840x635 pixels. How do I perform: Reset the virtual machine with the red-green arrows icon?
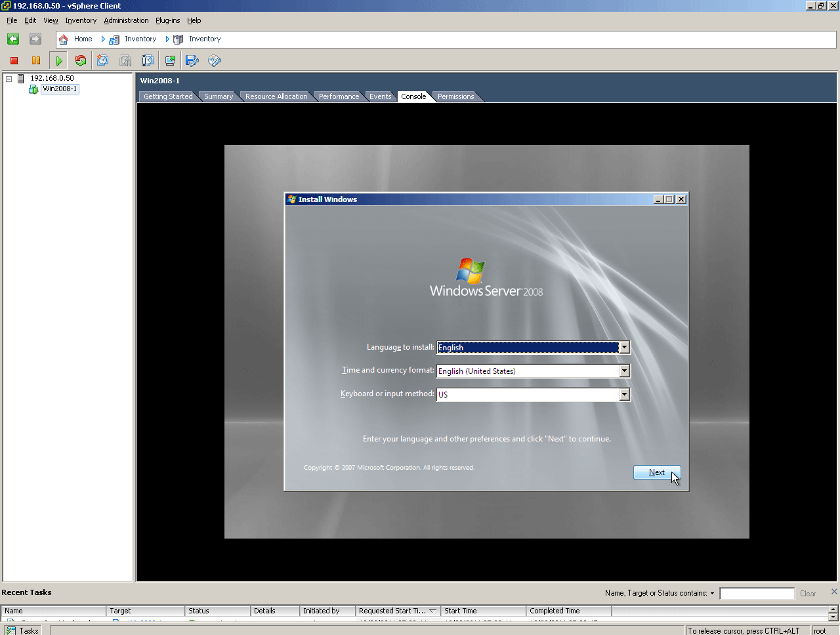click(x=81, y=61)
